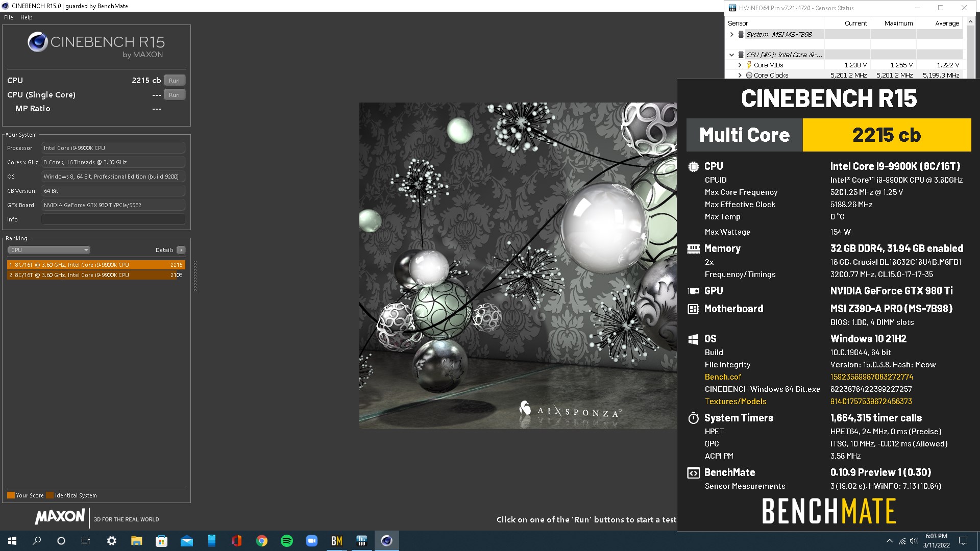Image resolution: width=980 pixels, height=551 pixels.
Task: Switch to Cinebench taskbar icon
Action: [386, 541]
